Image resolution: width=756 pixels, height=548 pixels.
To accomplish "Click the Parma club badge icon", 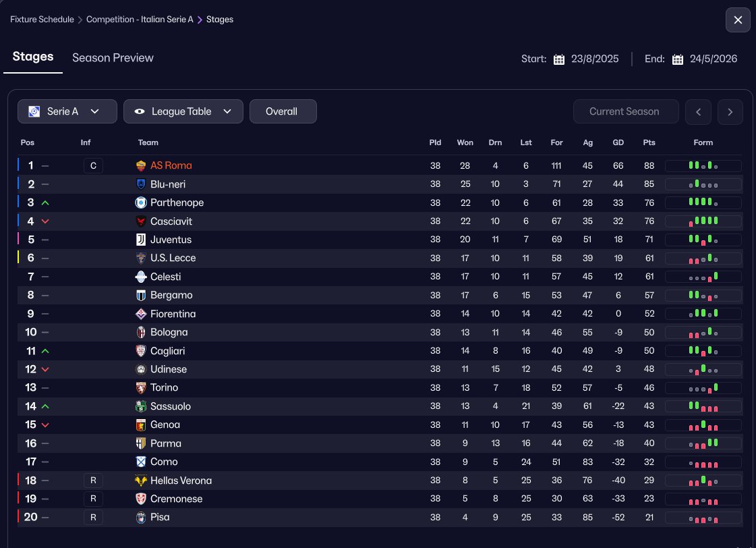I will [x=141, y=443].
